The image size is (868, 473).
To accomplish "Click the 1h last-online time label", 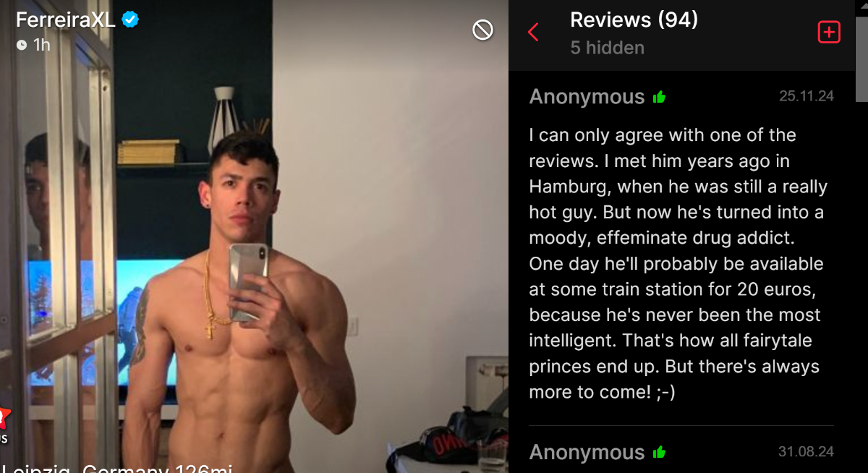I will pos(42,45).
